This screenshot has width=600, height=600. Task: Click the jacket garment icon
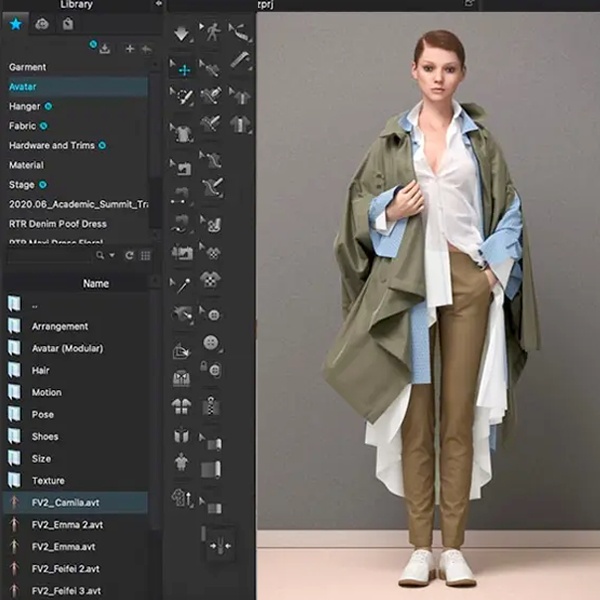[x=181, y=378]
